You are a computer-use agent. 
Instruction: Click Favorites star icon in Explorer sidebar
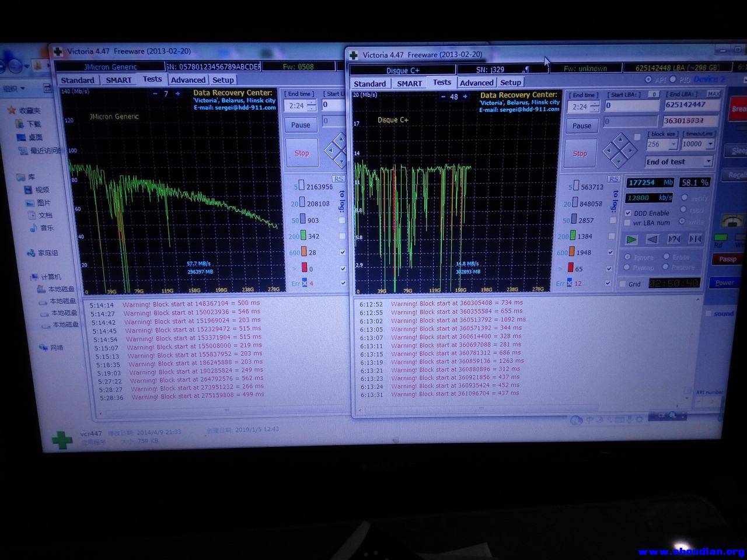[11, 110]
